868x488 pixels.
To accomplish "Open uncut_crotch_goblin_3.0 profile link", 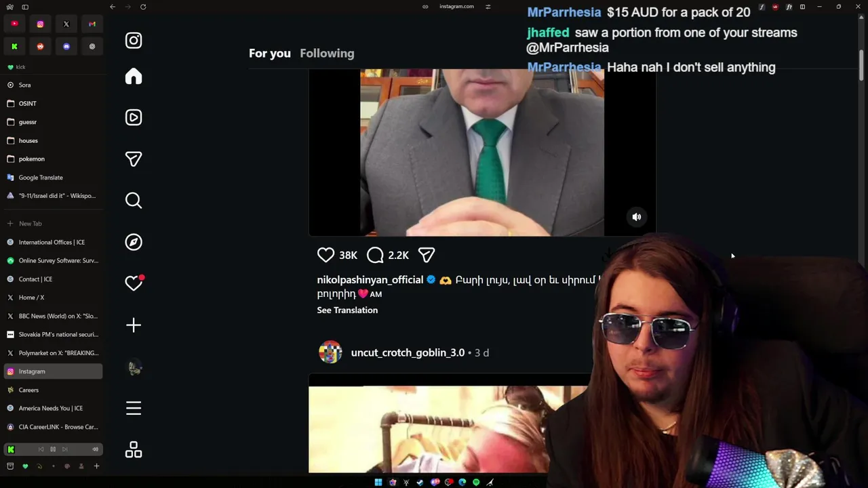I will click(408, 352).
